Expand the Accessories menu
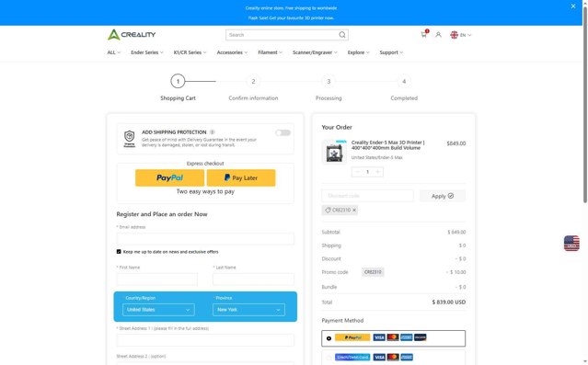588x365 pixels. (232, 52)
